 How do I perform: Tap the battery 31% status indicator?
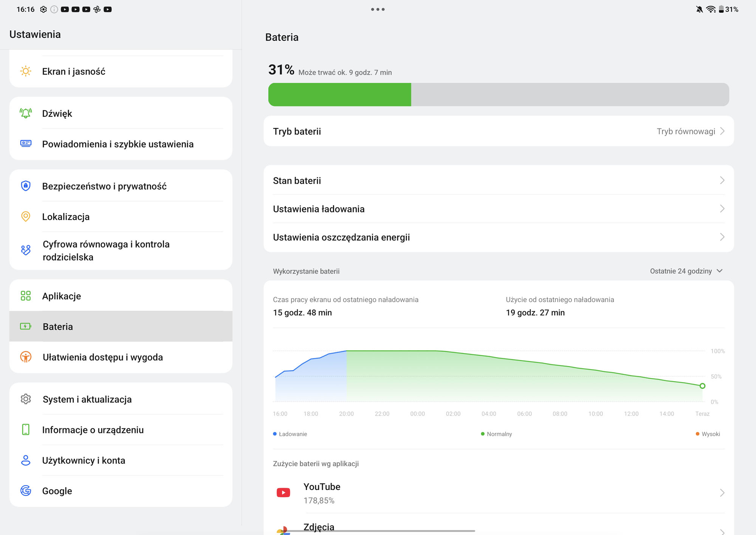click(728, 9)
